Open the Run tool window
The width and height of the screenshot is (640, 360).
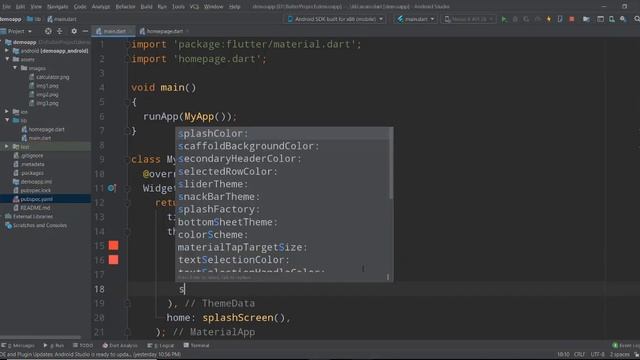click(x=54, y=345)
